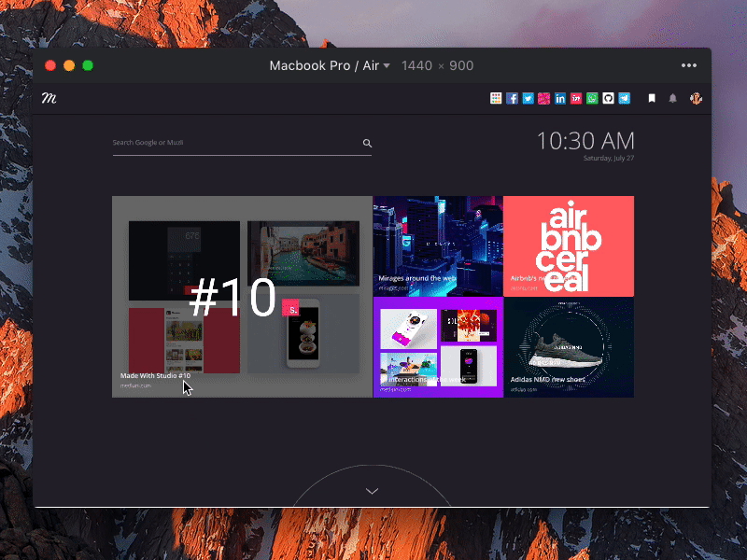The image size is (747, 560).
Task: Open the Muzli logo homepage
Action: tap(51, 97)
